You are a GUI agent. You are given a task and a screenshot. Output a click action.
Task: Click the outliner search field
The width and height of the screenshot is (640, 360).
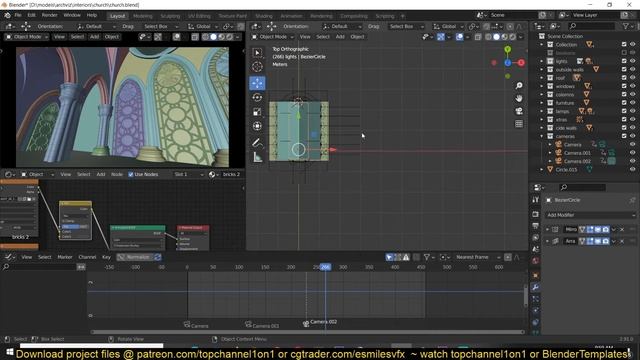591,26
